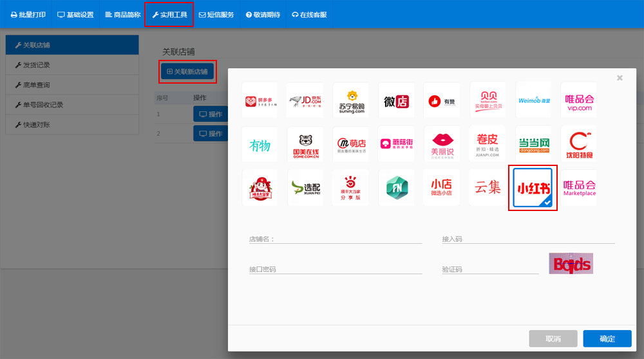Open the 商品简称 menu
The height and width of the screenshot is (359, 644).
pos(123,15)
